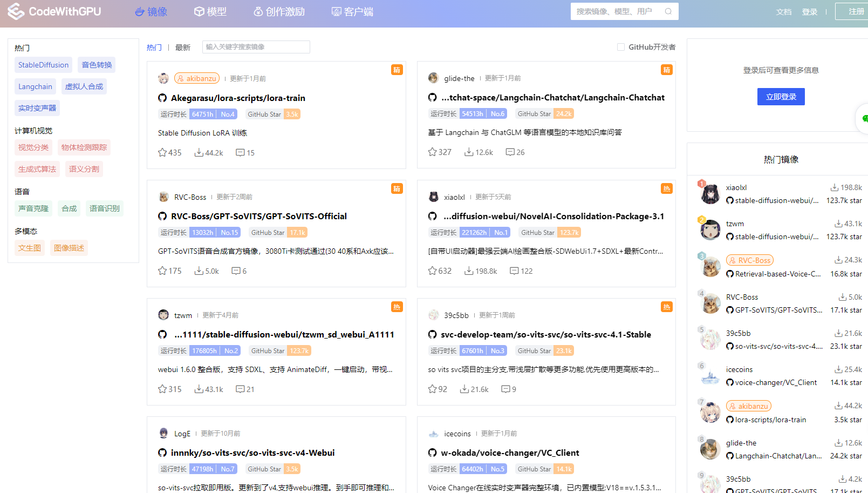The image size is (868, 493).
Task: Select the 语义分割 tag
Action: 84,169
